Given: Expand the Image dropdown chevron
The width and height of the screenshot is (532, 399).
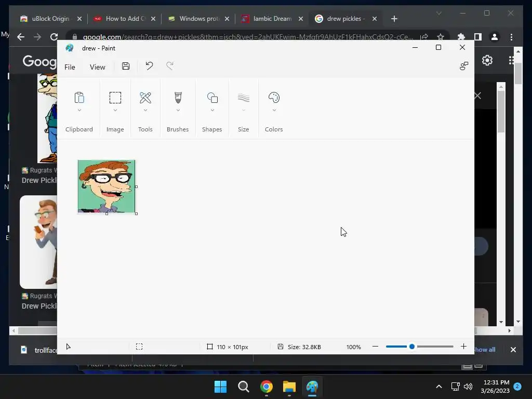Looking at the screenshot, I should 115,110.
